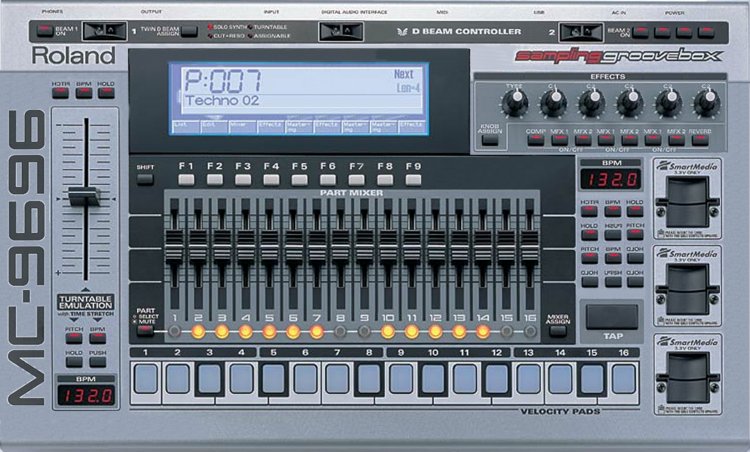Select the SOLO SYNTH indicator LED
Viewport: 750px width, 452px height.
pos(210,27)
